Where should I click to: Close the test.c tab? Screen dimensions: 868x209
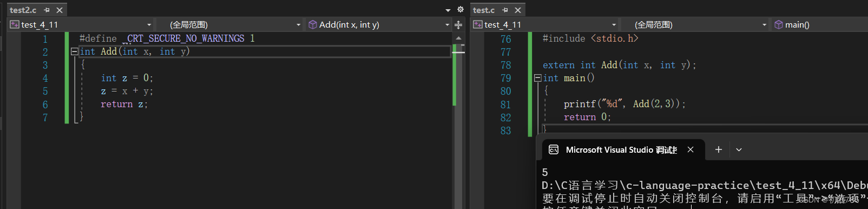tap(518, 10)
